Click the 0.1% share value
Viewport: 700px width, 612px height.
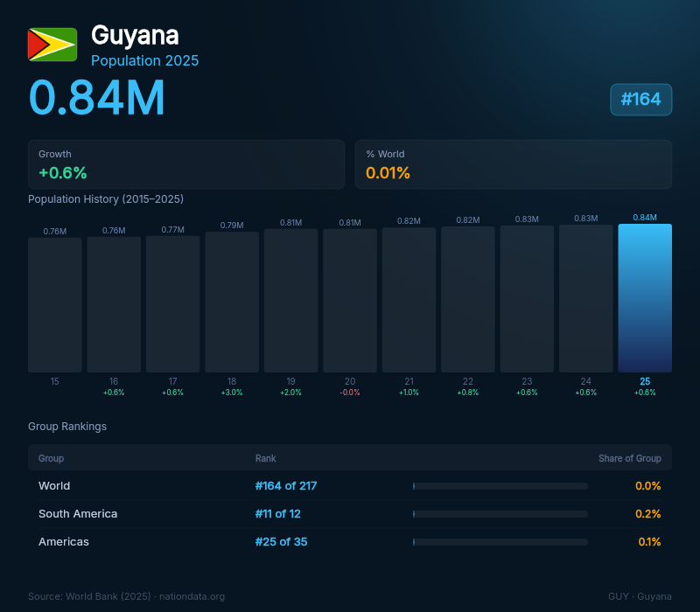(x=649, y=541)
